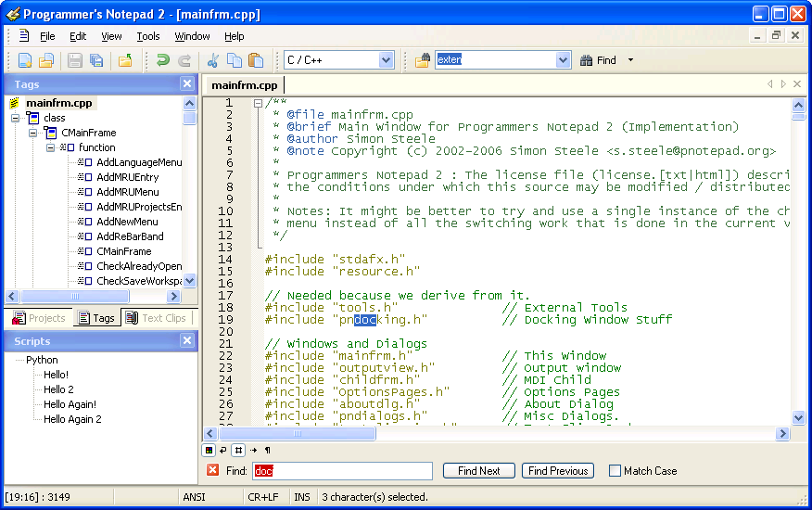812x510 pixels.
Task: Toggle the colour-squares syntax highlighting button
Action: pos(209,450)
